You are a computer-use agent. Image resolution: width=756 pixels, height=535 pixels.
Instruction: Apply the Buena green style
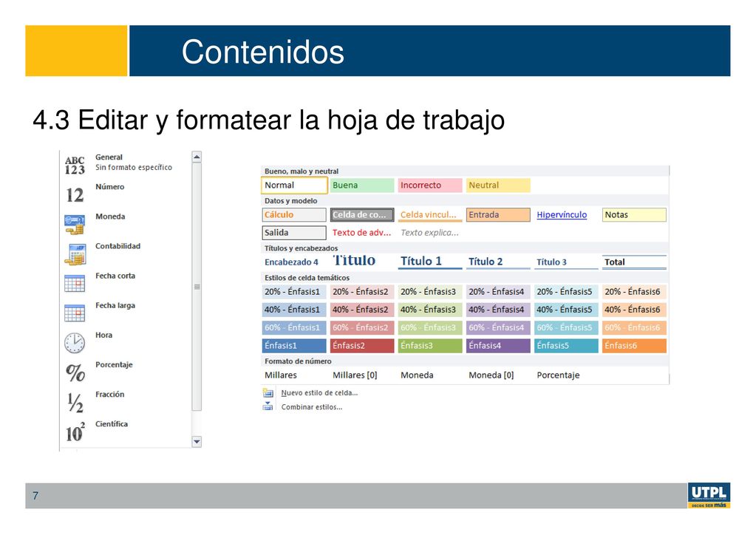(x=362, y=185)
